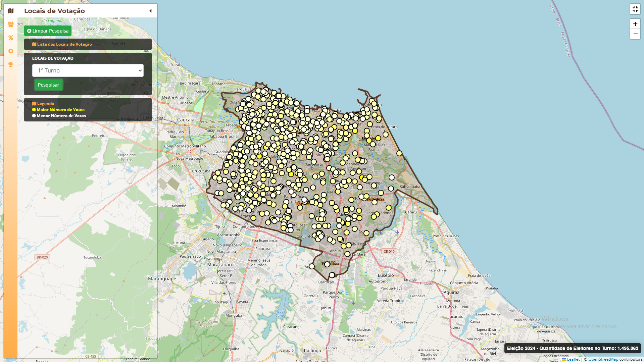Open the map tab in the sidebar
Viewport: 644px width, 362px height.
click(x=11, y=11)
